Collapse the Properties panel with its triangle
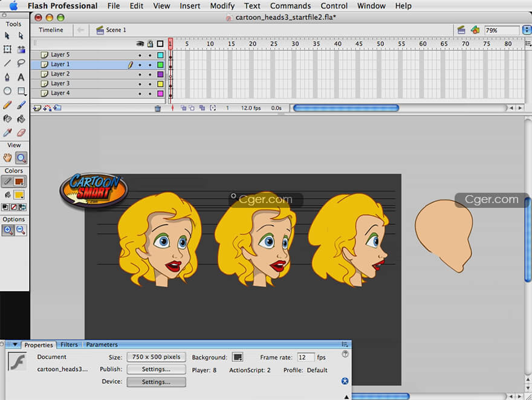The width and height of the screenshot is (532, 400). [x=15, y=345]
